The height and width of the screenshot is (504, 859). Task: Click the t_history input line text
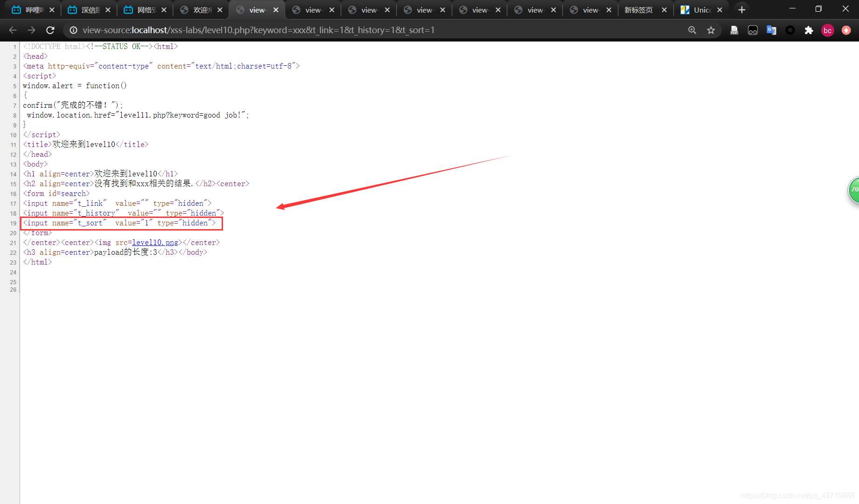(124, 213)
